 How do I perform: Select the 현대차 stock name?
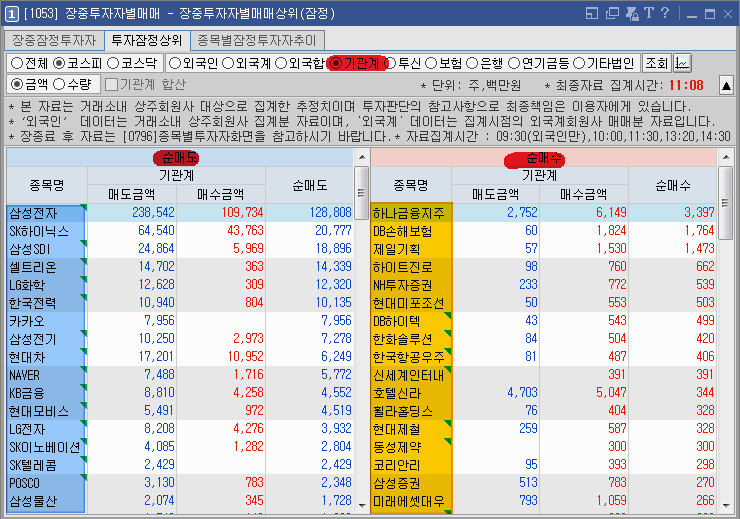coord(27,357)
